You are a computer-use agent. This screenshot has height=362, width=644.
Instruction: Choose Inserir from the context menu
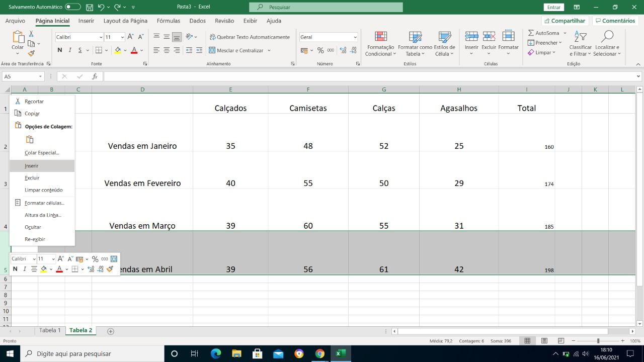31,165
